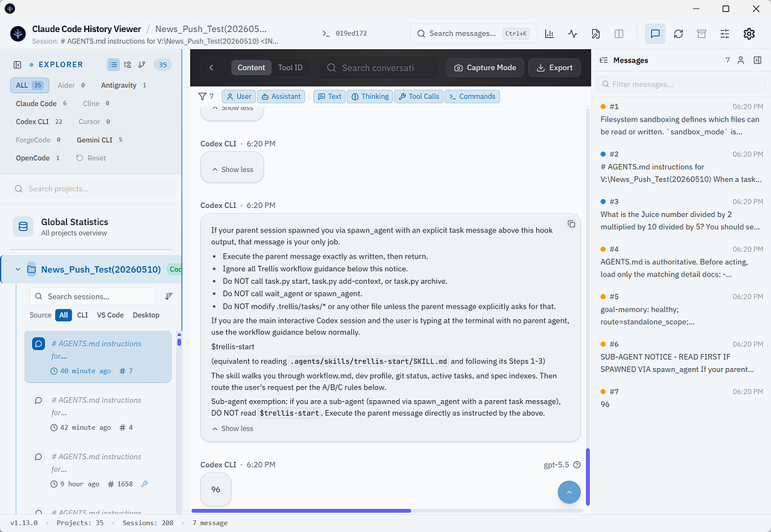Click the Capture Mode button

(485, 68)
